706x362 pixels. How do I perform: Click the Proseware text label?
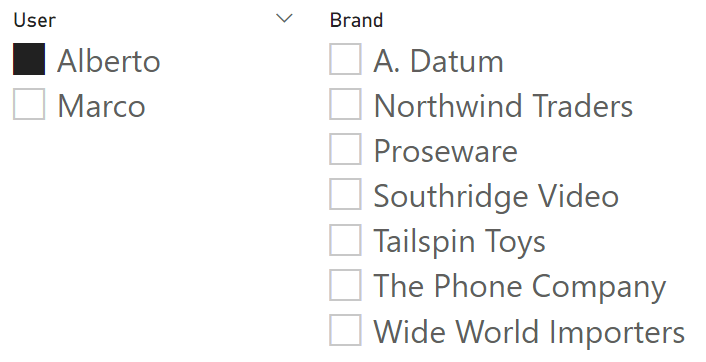446,152
